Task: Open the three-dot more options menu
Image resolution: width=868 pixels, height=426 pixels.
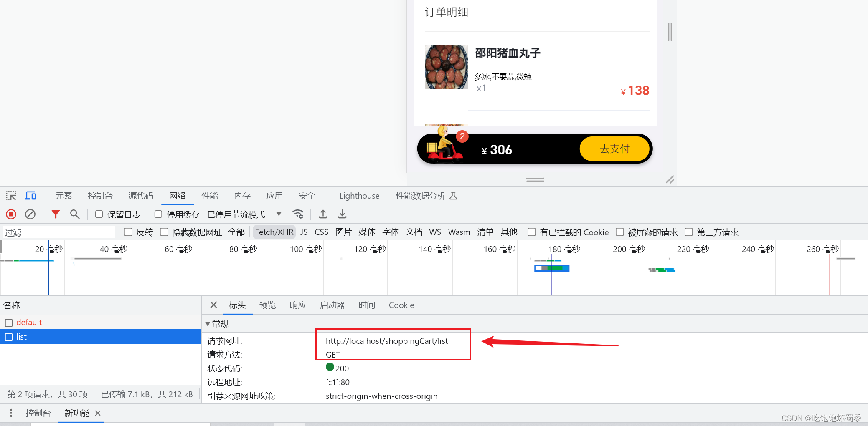Action: [x=10, y=413]
